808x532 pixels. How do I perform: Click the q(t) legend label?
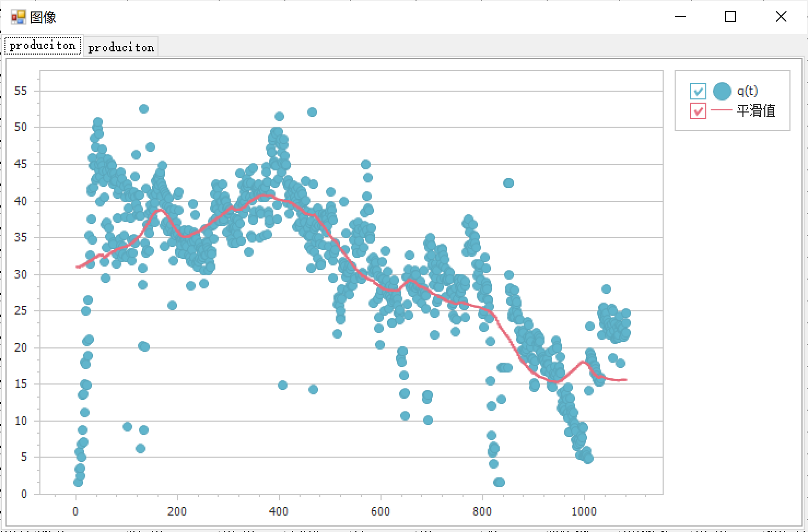click(x=747, y=91)
